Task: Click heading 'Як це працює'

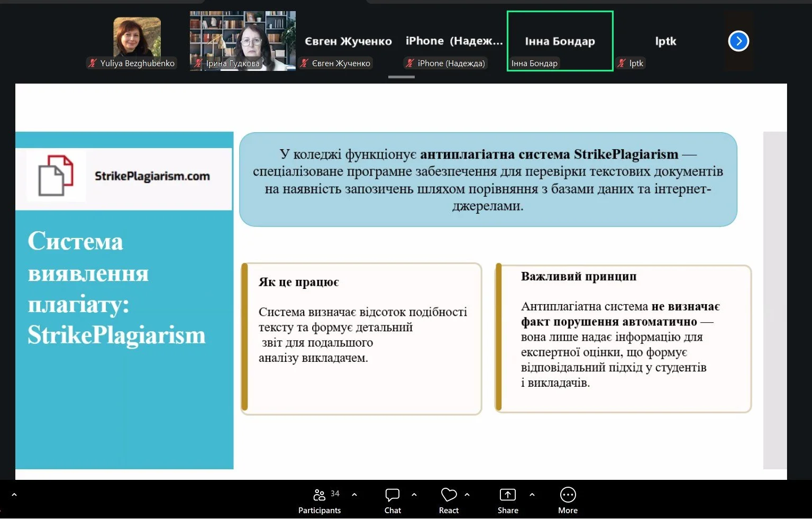Action: click(298, 282)
